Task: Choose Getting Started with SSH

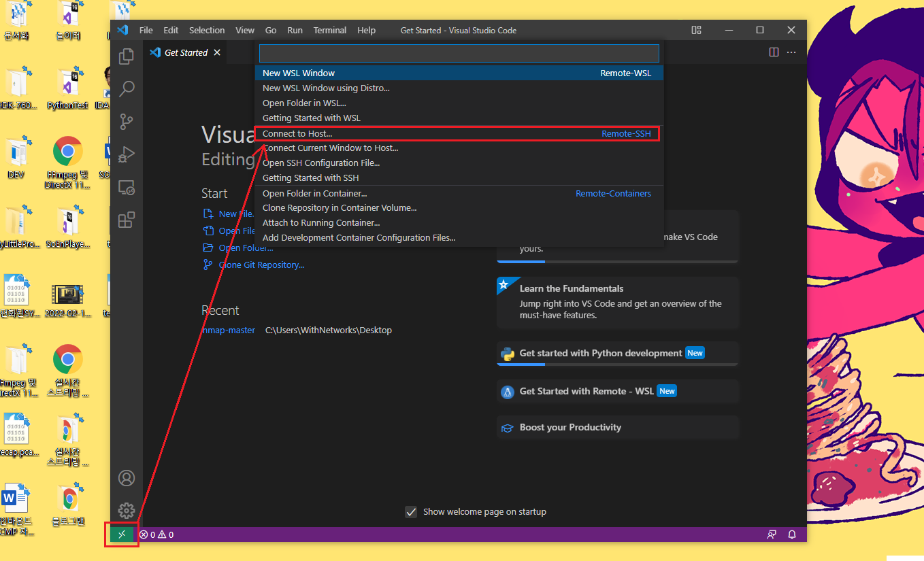Action: point(459,177)
